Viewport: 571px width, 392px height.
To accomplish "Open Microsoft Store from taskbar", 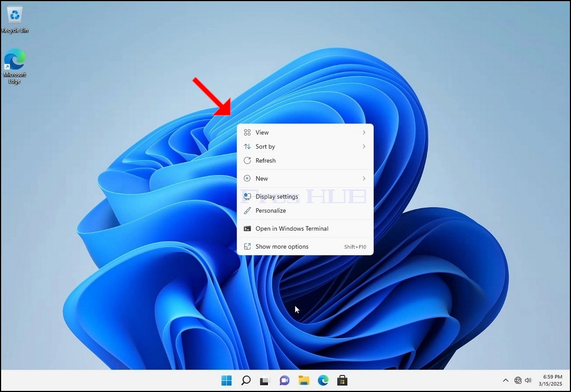I will tap(342, 380).
